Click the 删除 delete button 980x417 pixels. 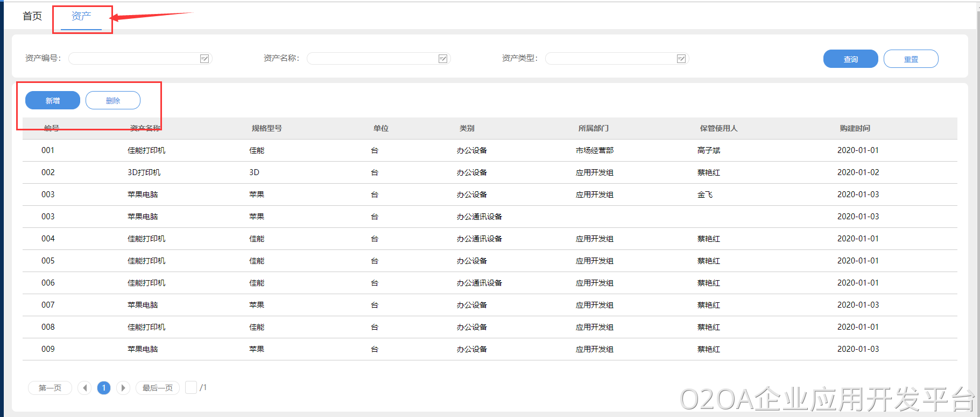click(113, 101)
